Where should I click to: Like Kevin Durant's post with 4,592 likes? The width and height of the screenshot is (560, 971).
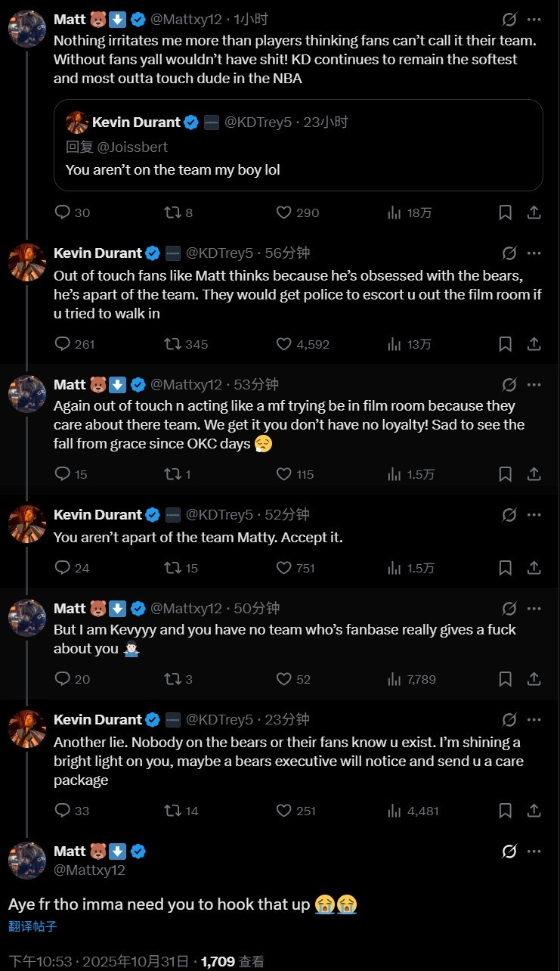284,344
